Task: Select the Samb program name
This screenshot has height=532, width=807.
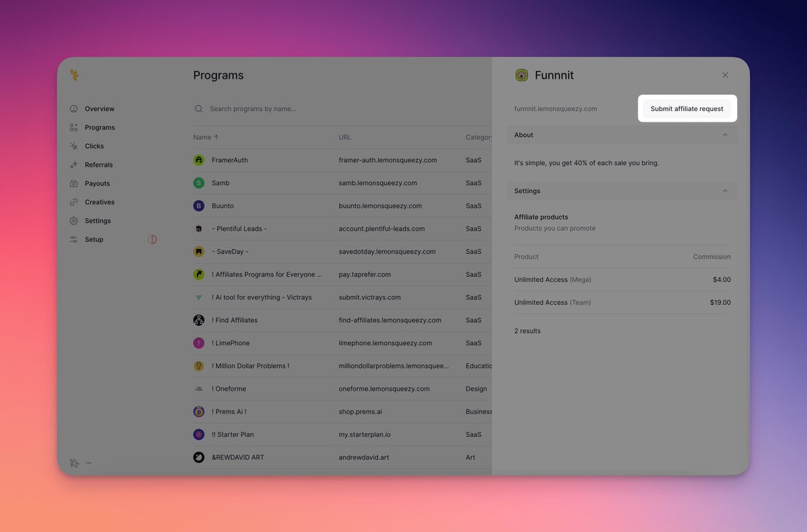Action: tap(221, 183)
